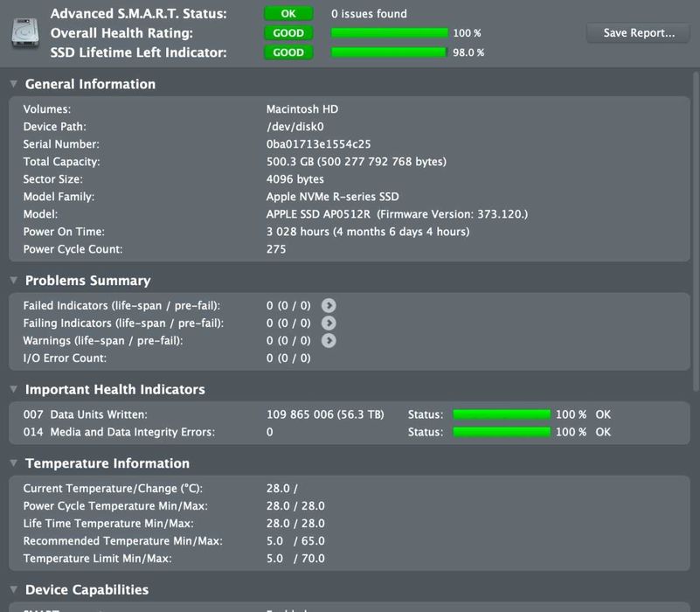Open details arrow for Failed Indicators

click(329, 305)
